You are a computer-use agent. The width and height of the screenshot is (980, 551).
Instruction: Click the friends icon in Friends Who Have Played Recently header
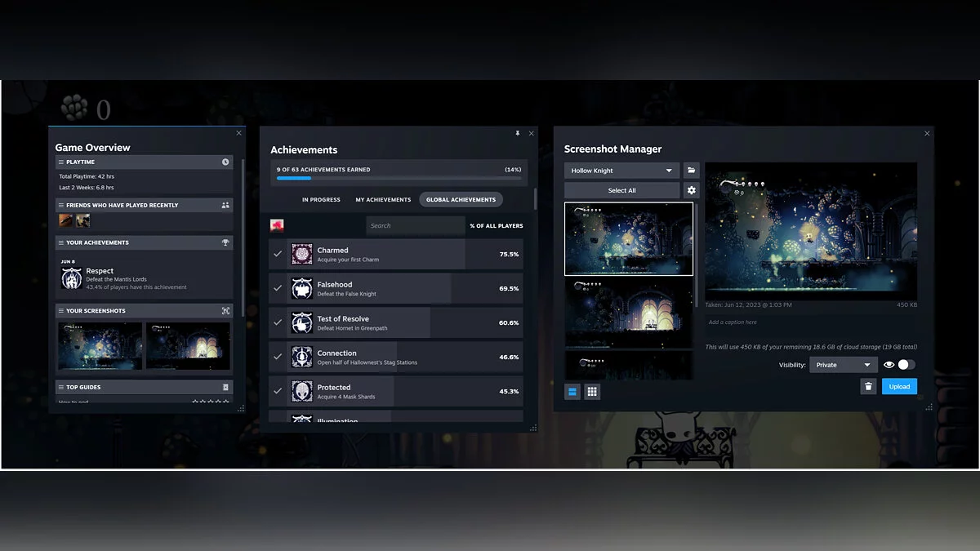(x=225, y=205)
